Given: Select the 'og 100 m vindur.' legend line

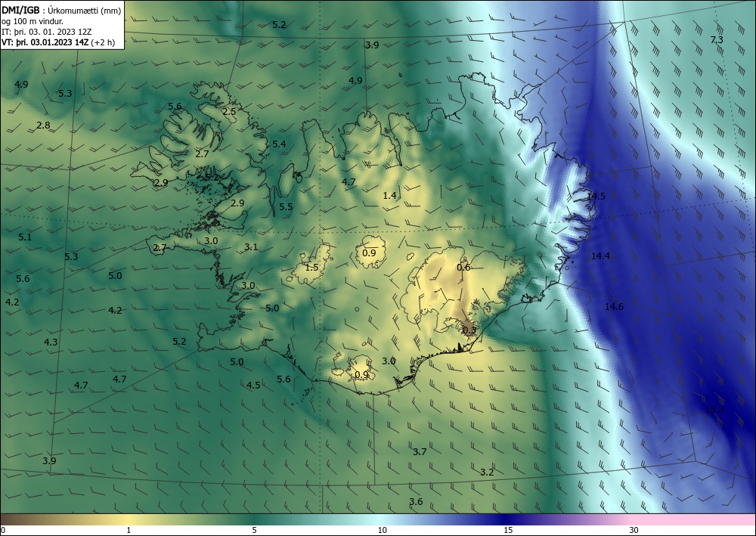Looking at the screenshot, I should click(x=33, y=21).
